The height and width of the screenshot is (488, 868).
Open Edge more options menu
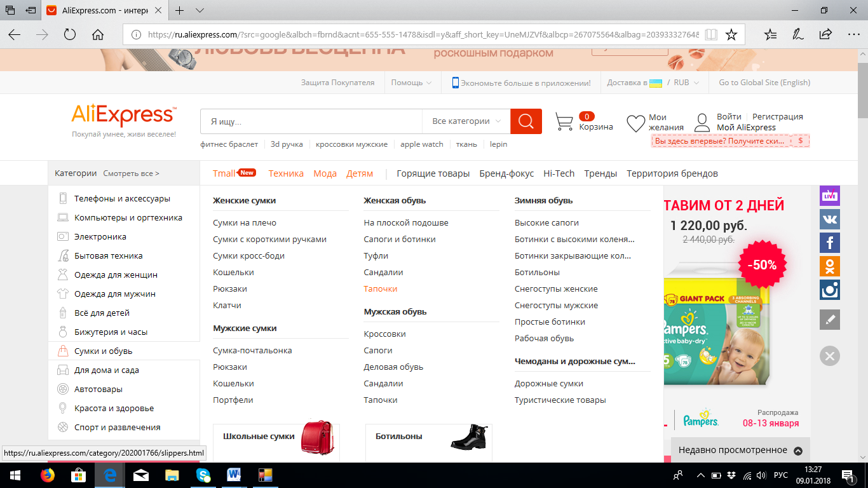(853, 34)
